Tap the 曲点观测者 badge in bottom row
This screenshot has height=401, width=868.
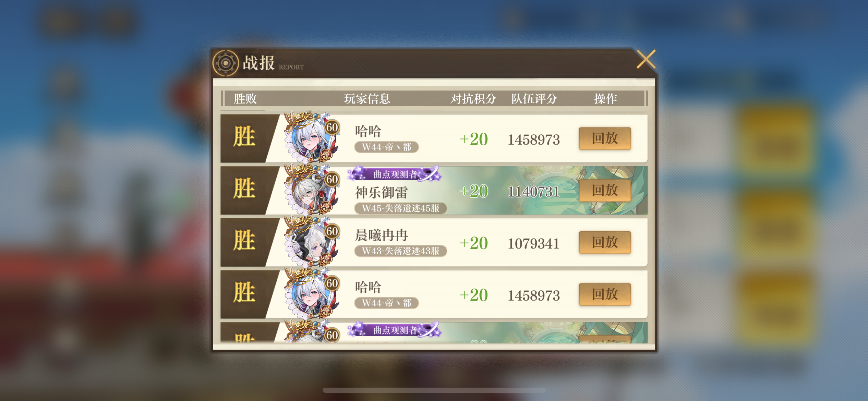(x=394, y=330)
